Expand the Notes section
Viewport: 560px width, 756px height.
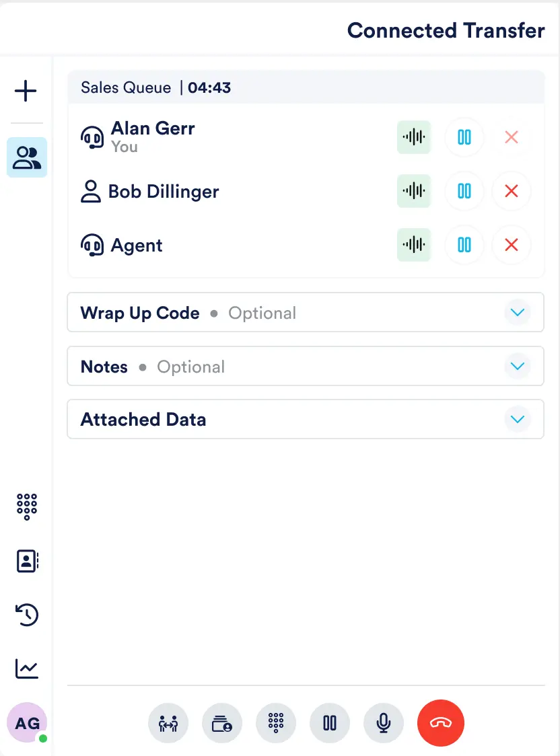click(x=518, y=366)
